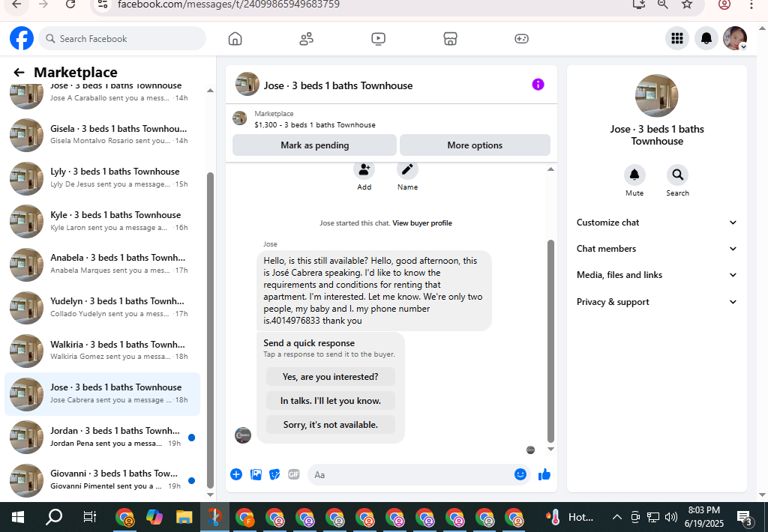Edit the chat name with pencil icon
768x532 pixels.
pyautogui.click(x=407, y=170)
